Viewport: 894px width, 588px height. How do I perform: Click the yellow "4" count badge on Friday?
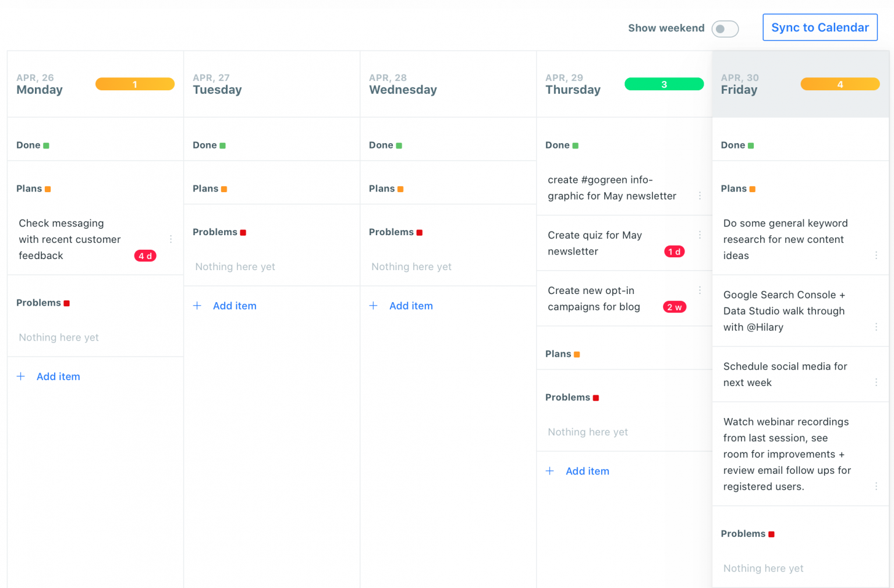pos(840,84)
